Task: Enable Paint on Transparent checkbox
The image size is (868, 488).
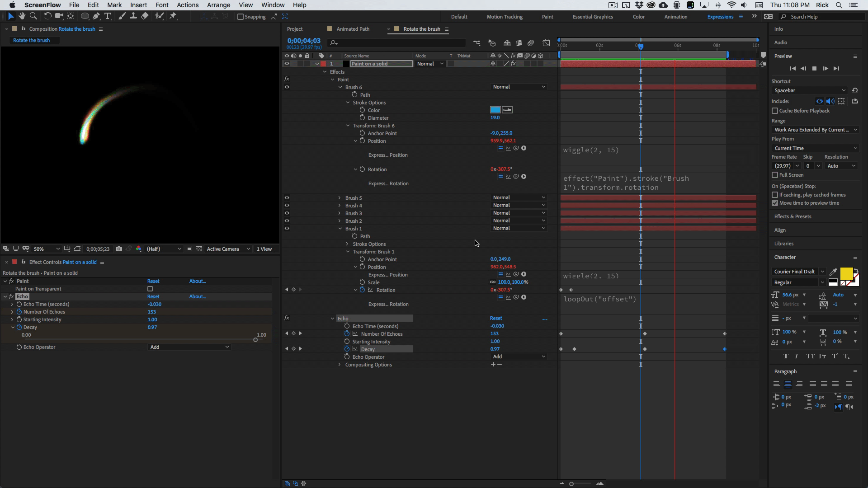Action: pos(150,289)
